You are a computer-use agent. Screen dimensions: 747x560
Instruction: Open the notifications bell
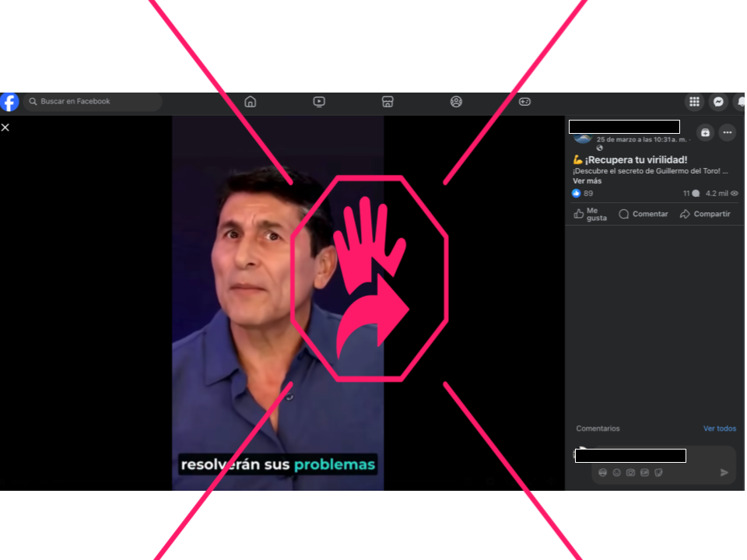740,102
